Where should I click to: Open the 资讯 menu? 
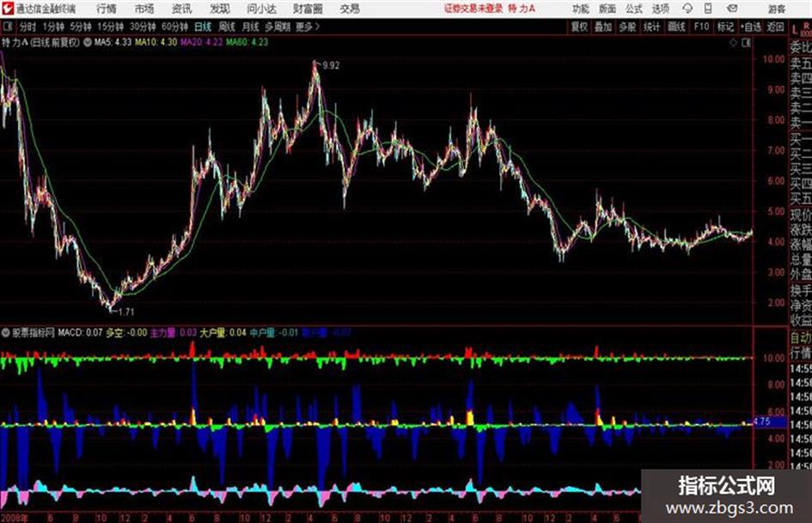182,9
